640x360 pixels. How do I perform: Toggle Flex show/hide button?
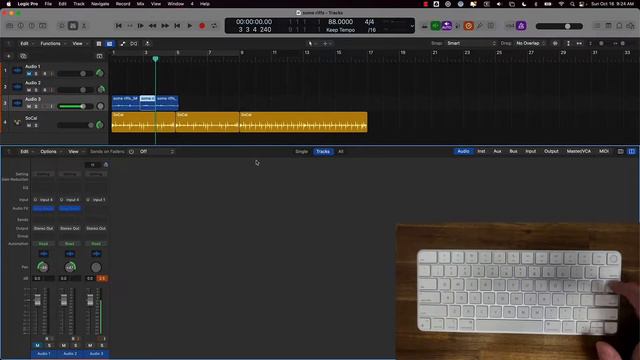pos(133,43)
